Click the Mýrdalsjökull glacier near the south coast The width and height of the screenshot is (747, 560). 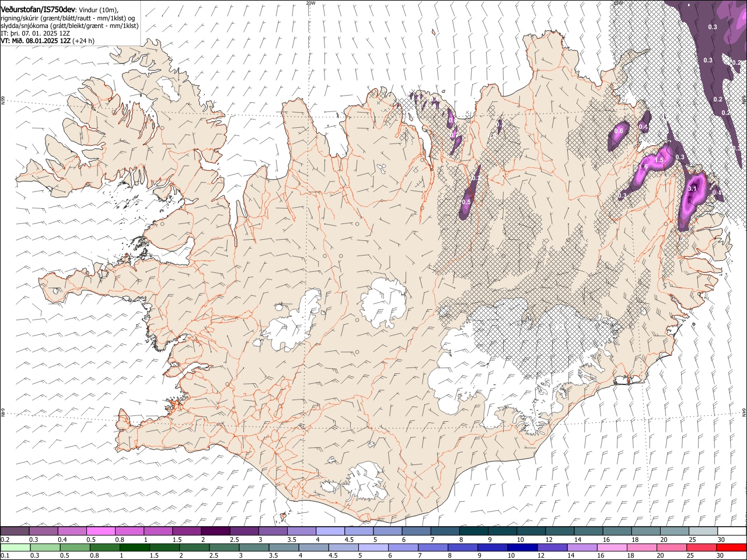click(x=366, y=481)
